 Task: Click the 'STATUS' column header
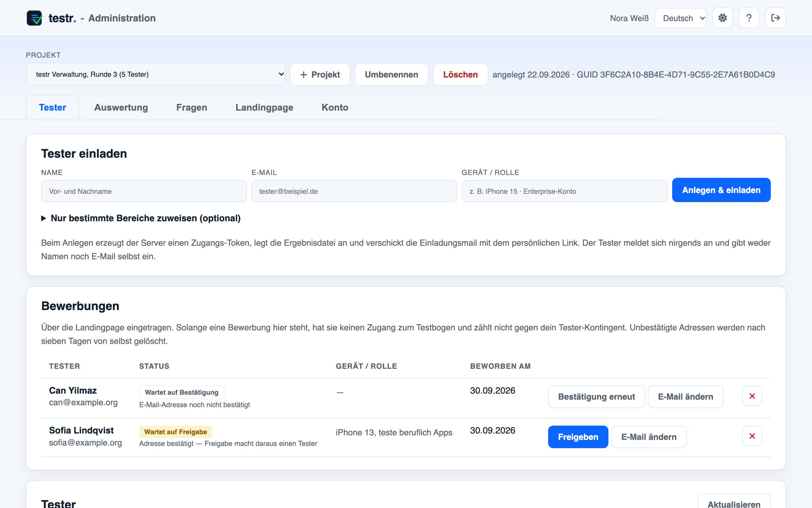point(154,366)
